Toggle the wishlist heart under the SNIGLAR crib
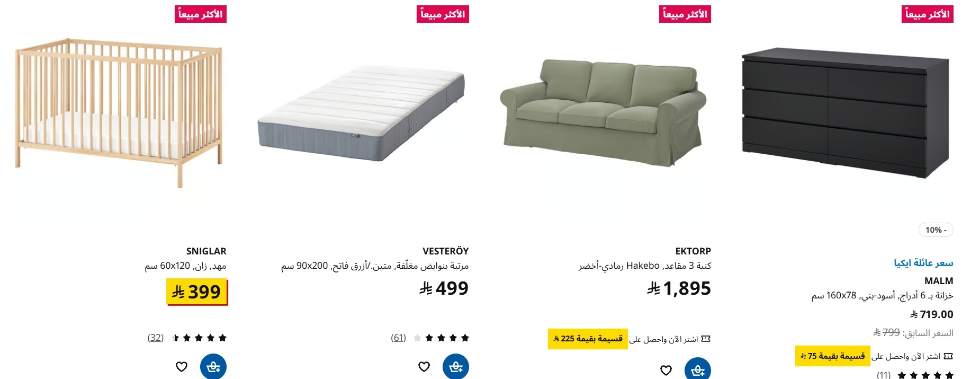The image size is (980, 379). (182, 366)
